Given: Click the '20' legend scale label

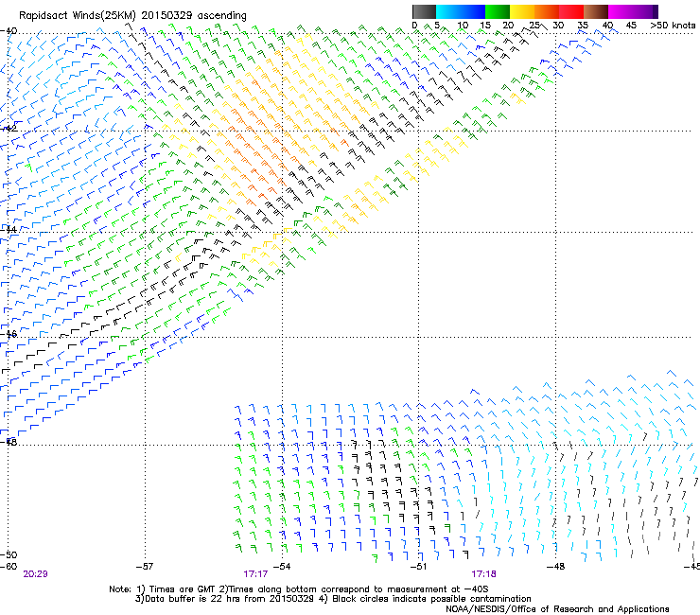Looking at the screenshot, I should 508,26.
